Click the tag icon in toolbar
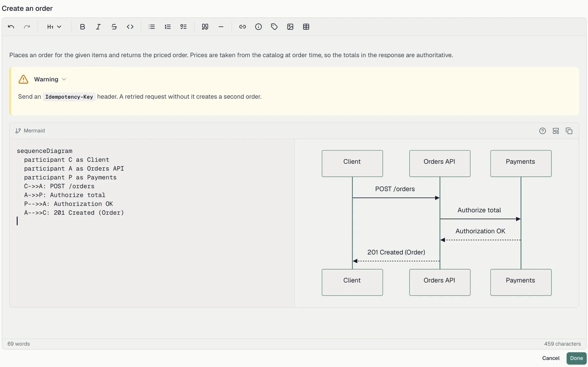The width and height of the screenshot is (588, 367). pos(274,27)
